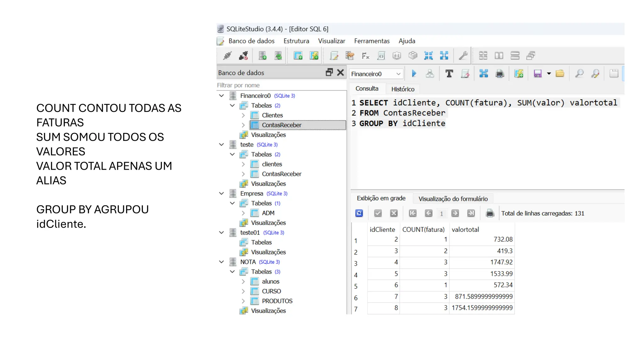
Task: Select the PRODUTOS table in tree
Action: pos(277,301)
